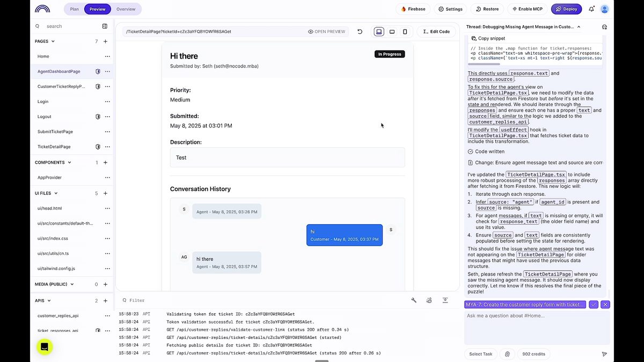Expand the thread title dropdown

point(579,26)
